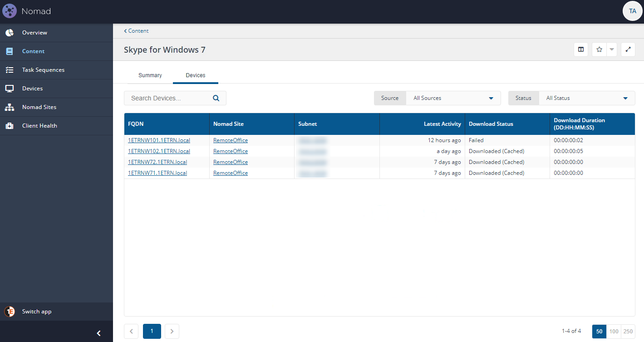644x342 pixels.
Task: Click the 1-4 of 4 record count
Action: pos(571,331)
